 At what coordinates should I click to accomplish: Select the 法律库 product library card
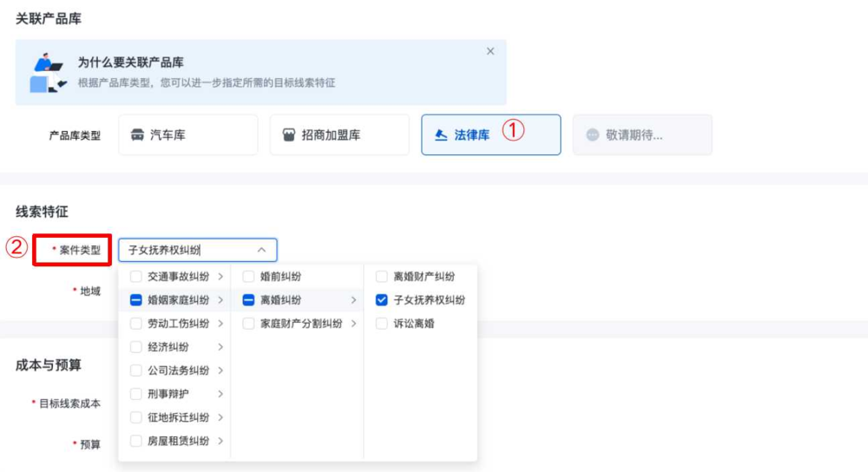tap(491, 135)
